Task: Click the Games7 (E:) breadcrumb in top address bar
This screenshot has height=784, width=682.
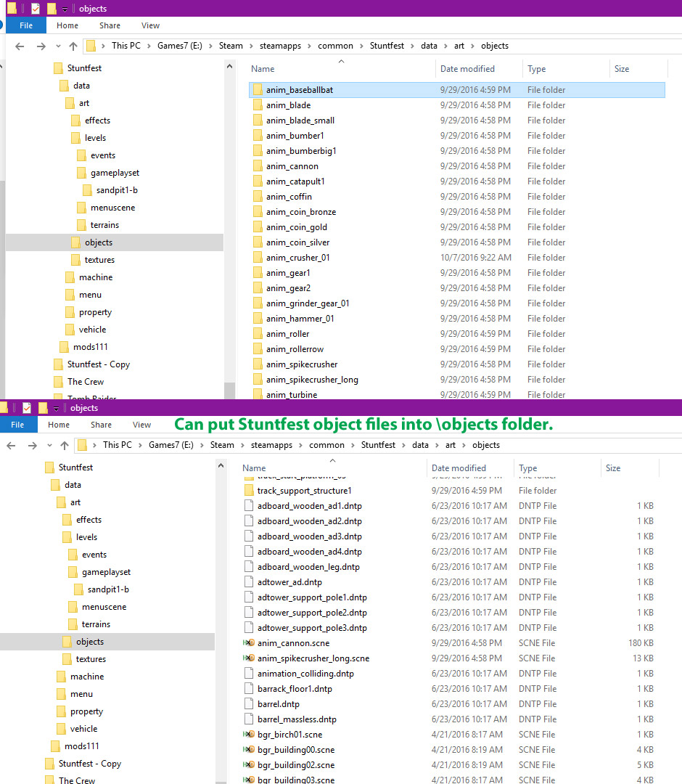Action: [180, 46]
